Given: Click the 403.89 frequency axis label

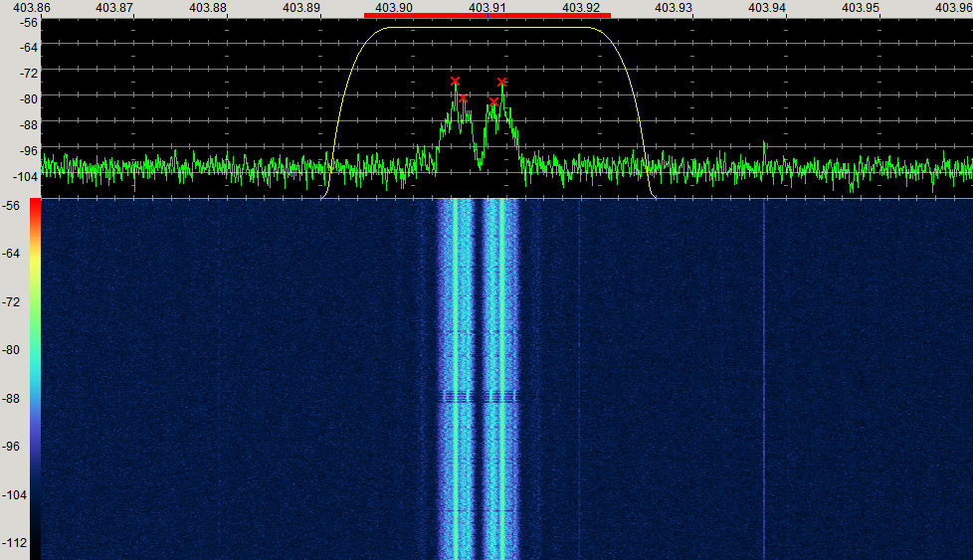Looking at the screenshot, I should pos(301,7).
